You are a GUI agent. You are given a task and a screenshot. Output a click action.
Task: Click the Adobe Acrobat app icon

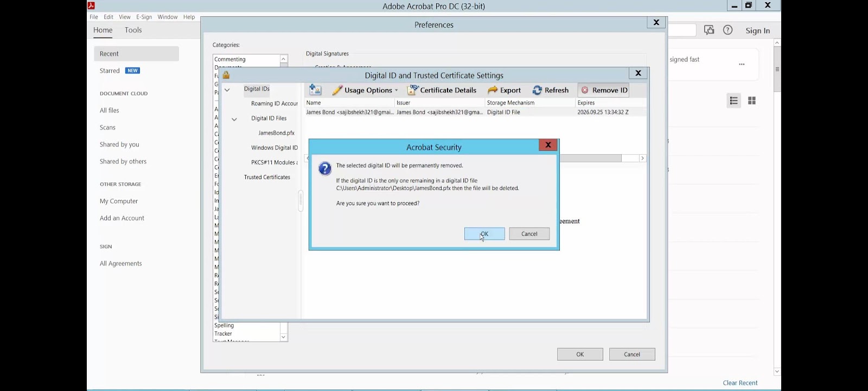(x=91, y=5)
